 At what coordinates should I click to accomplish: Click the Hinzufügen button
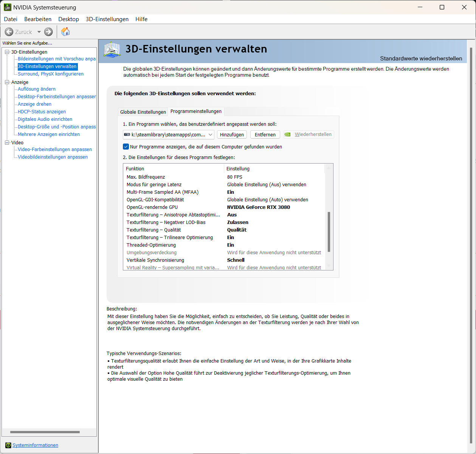pyautogui.click(x=232, y=134)
